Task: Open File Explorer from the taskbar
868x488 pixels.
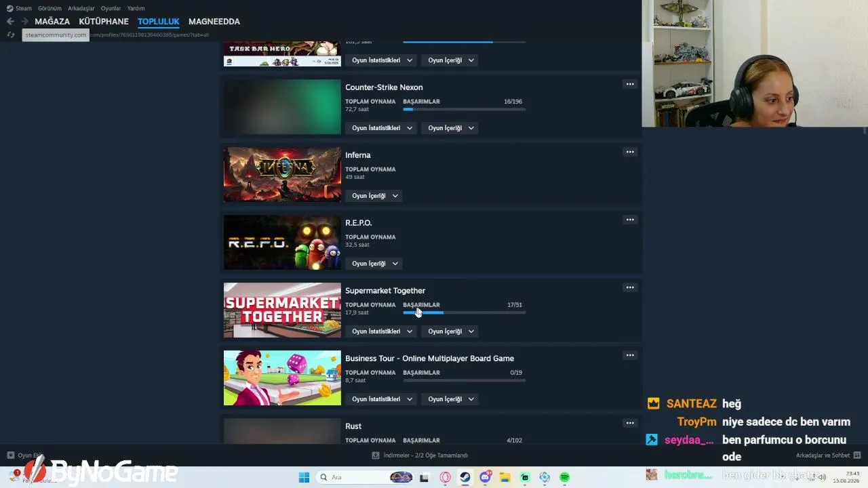Action: coord(505,477)
